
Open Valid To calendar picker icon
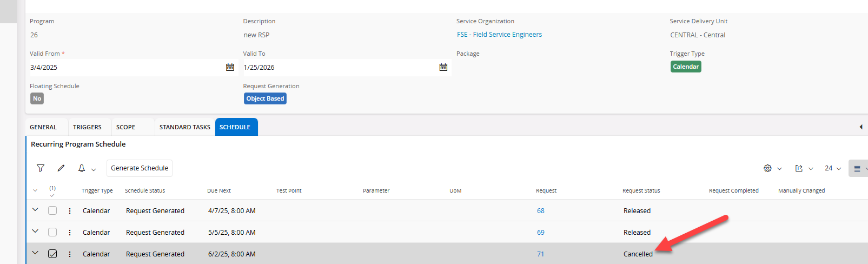tap(443, 67)
